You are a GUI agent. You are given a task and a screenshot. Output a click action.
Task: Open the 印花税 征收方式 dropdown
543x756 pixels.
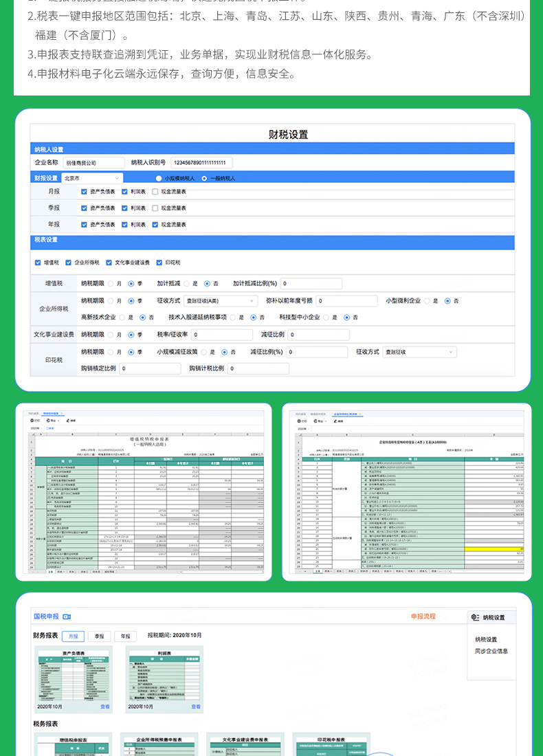pos(419,353)
